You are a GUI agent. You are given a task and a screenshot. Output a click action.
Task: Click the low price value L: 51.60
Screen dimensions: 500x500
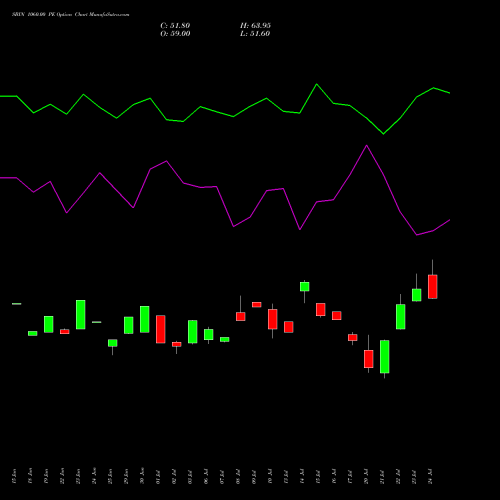pyautogui.click(x=255, y=34)
